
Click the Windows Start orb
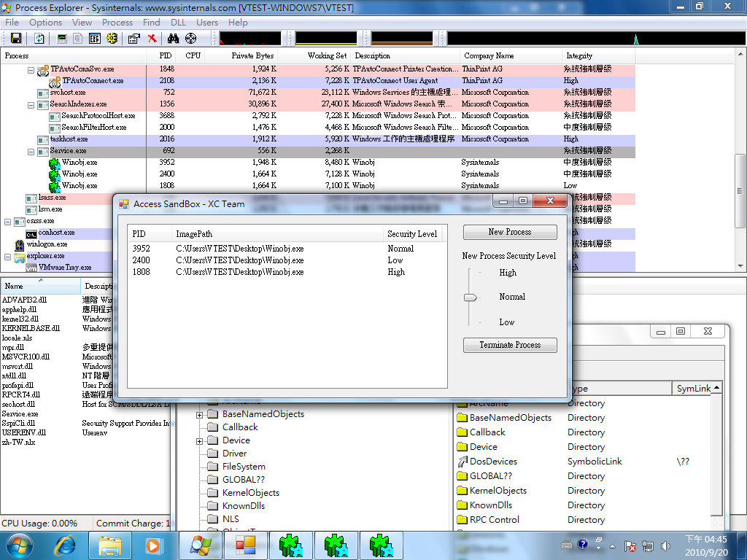(19, 545)
